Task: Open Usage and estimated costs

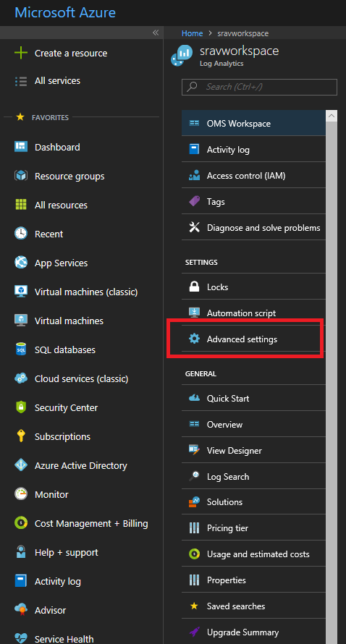Action: coord(253,554)
